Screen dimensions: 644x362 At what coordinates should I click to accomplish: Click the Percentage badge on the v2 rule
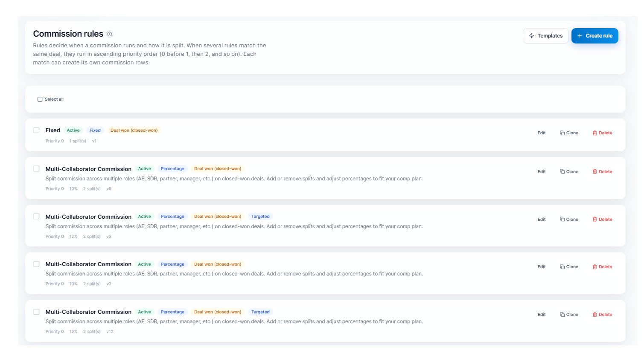click(x=172, y=264)
